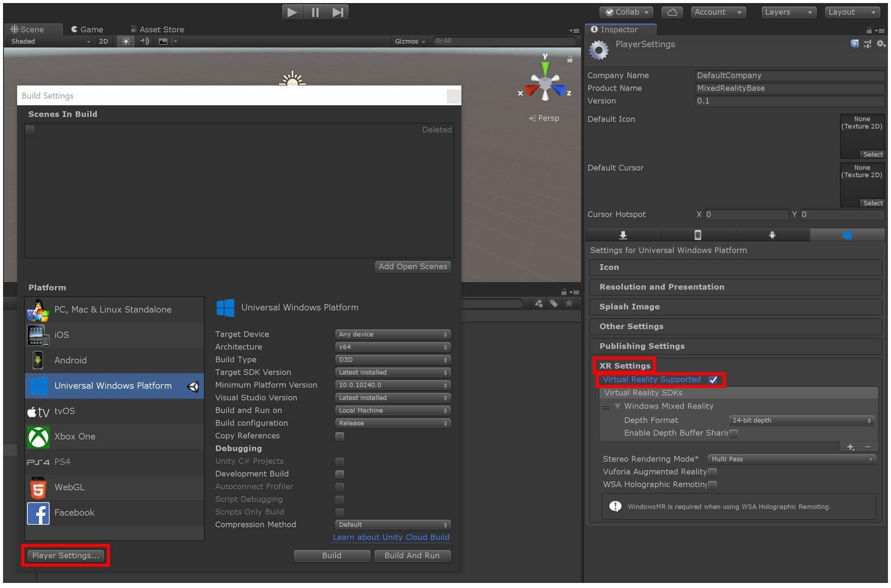Open the standalone platform settings tab

(x=623, y=234)
